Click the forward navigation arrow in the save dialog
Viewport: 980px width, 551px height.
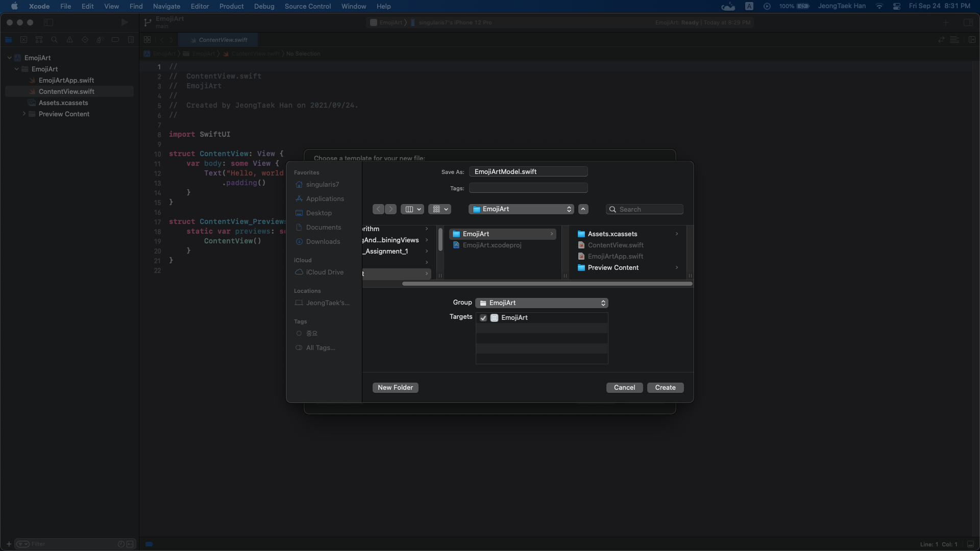pos(391,209)
